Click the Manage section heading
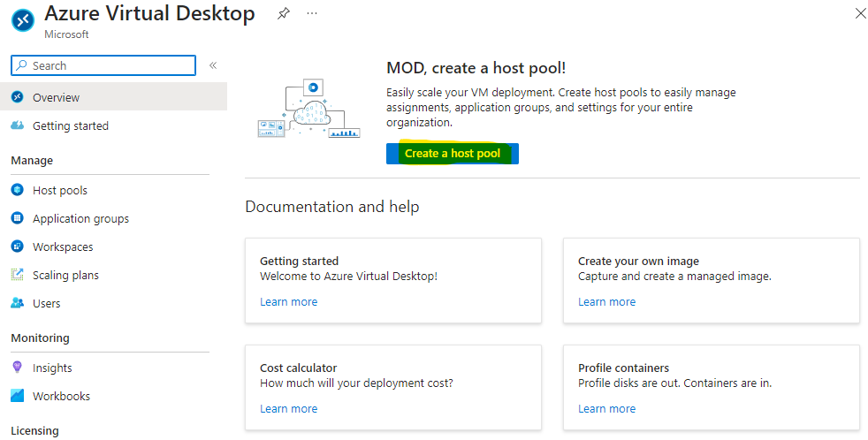 (x=32, y=161)
